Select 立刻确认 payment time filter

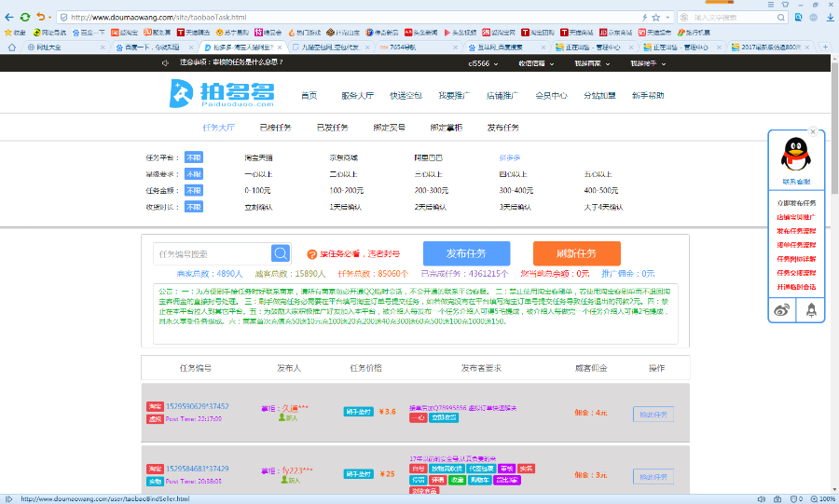click(x=258, y=207)
